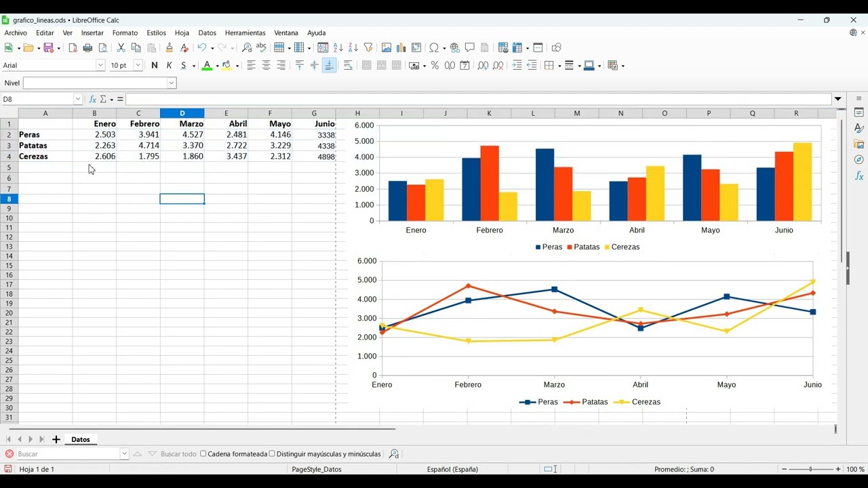Print the spreadsheet with the printer icon

[x=87, y=47]
